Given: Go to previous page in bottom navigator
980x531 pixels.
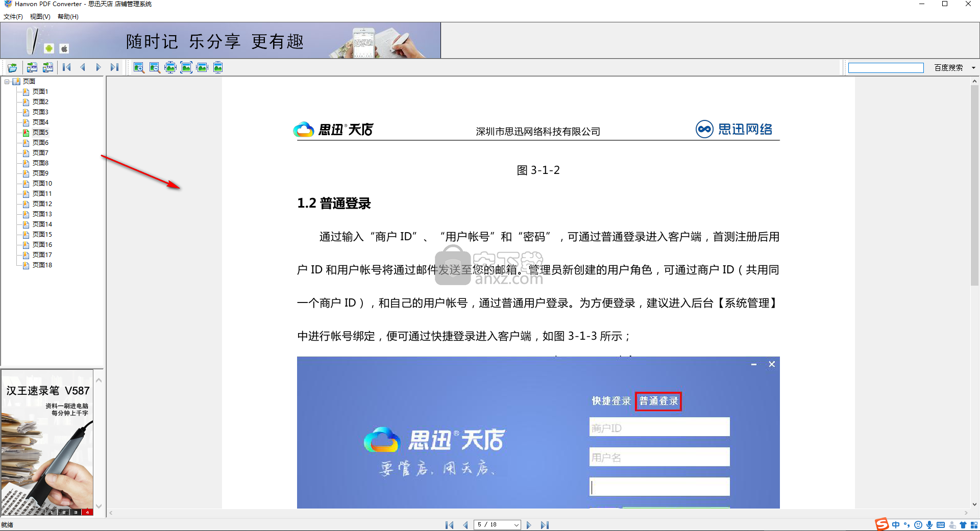Looking at the screenshot, I should click(x=465, y=525).
